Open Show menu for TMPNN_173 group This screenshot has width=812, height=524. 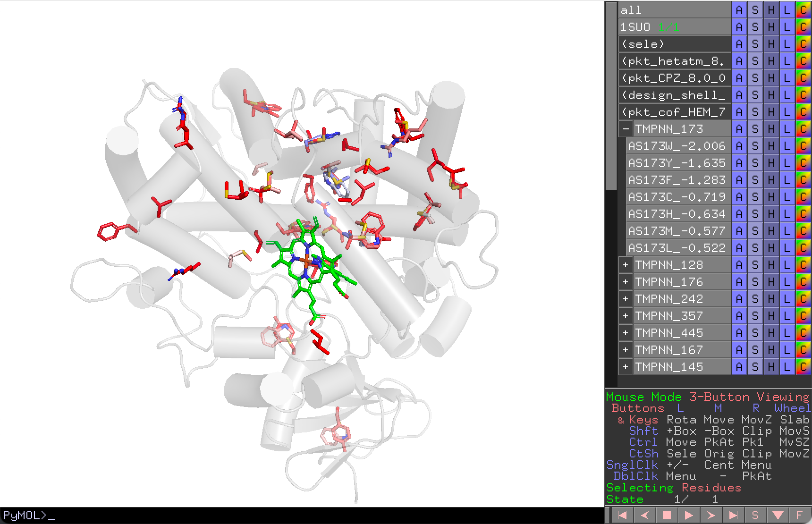pos(755,129)
